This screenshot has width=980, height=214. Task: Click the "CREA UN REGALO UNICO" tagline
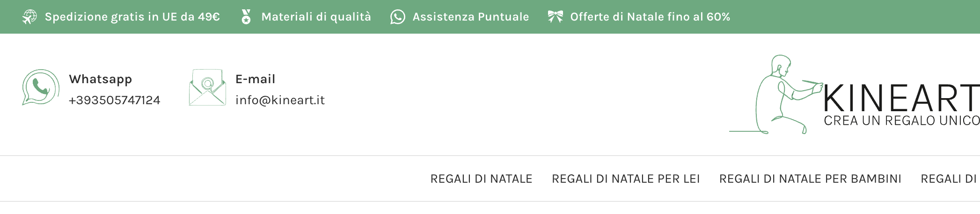901,121
